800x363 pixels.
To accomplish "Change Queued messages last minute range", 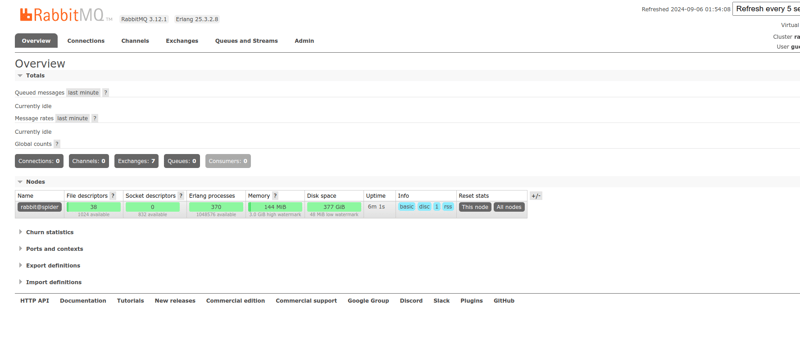I will click(x=84, y=93).
